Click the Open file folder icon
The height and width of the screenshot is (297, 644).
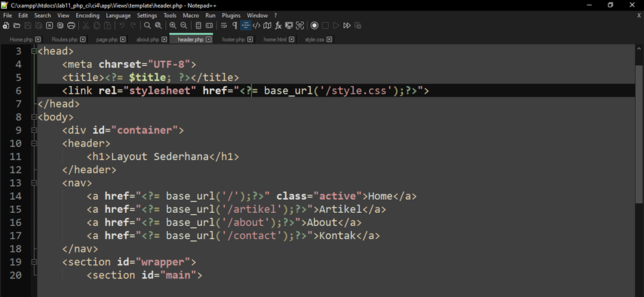pos(17,25)
